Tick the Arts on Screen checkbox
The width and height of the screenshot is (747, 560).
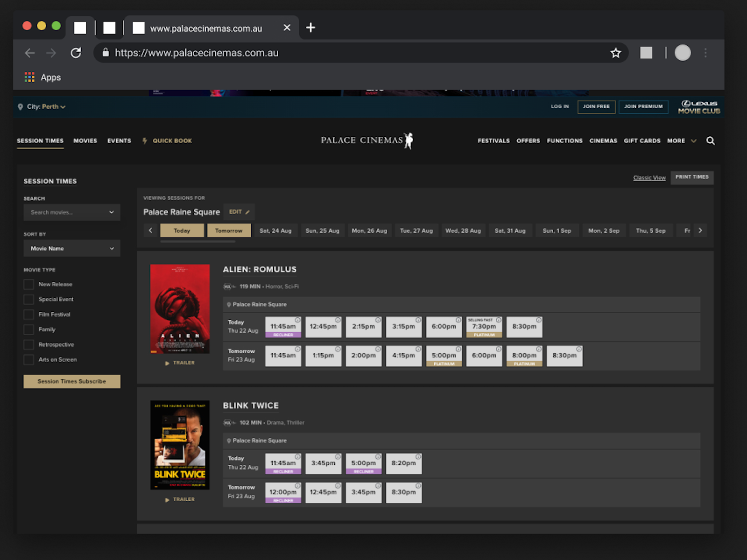[28, 360]
